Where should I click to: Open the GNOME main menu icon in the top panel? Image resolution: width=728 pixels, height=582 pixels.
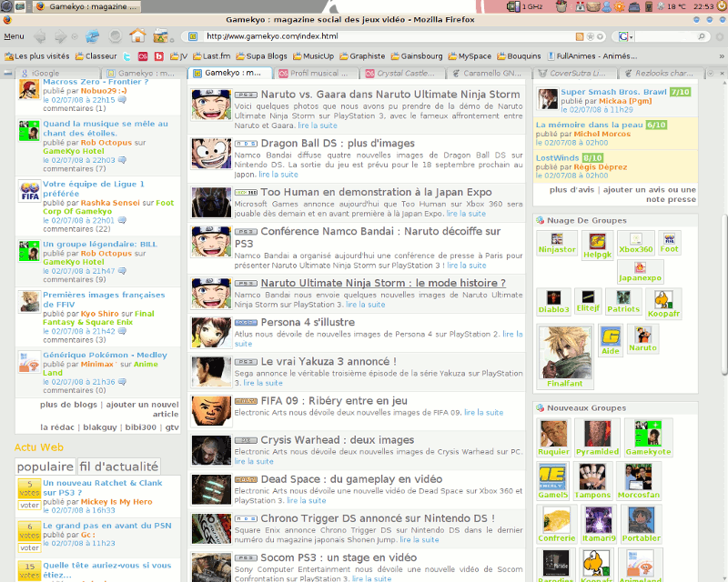click(6, 6)
